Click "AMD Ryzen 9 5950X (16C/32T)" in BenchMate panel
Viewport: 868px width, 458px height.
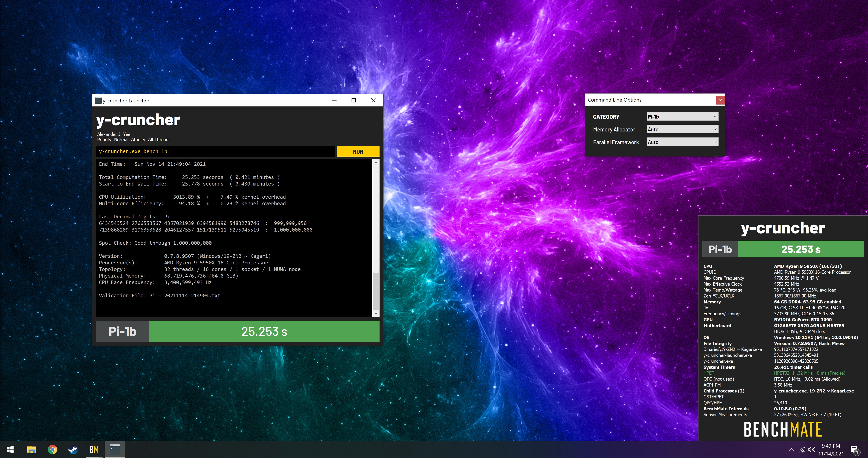pos(808,267)
